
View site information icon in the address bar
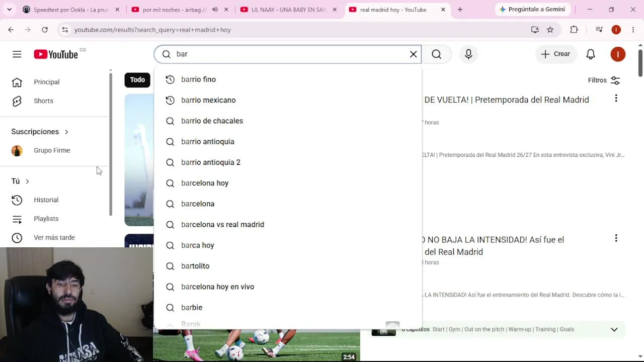(64, 30)
